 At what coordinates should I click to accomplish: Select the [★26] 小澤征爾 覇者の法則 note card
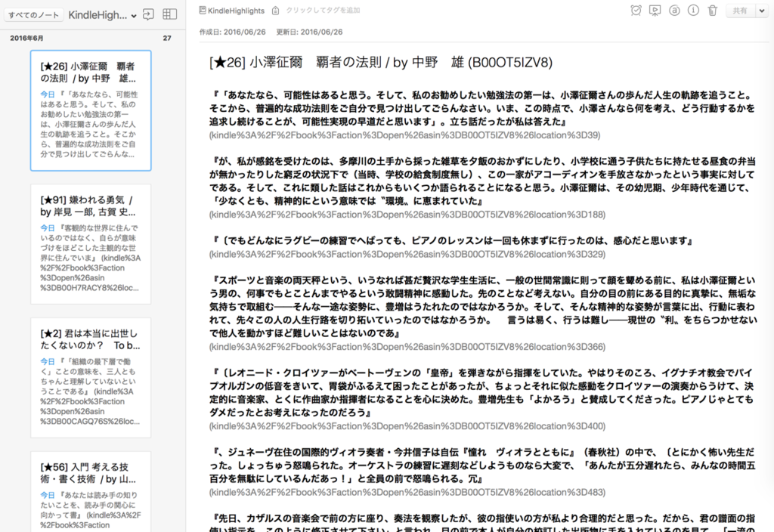[x=91, y=110]
